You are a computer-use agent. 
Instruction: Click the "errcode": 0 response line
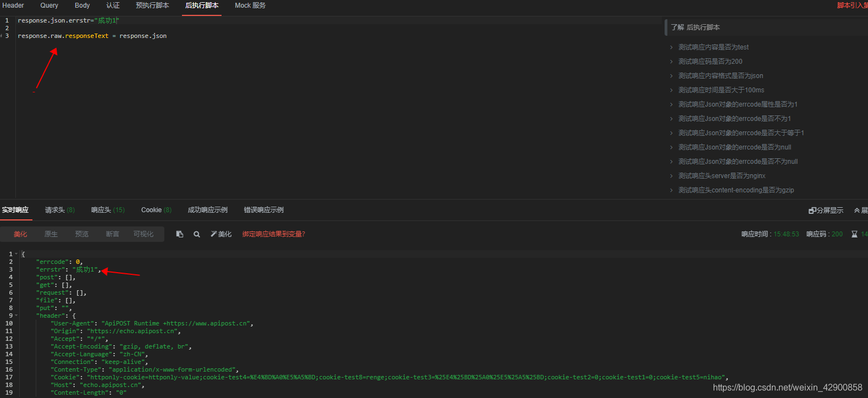click(59, 262)
